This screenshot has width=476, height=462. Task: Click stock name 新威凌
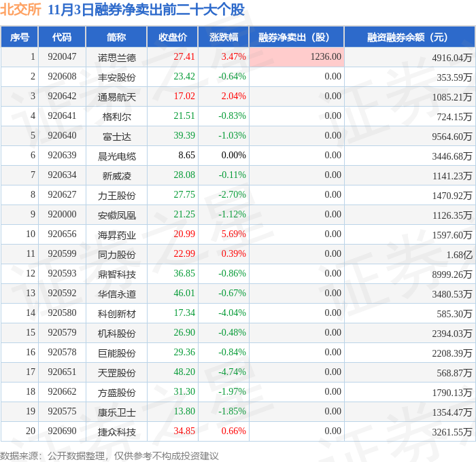coord(116,176)
